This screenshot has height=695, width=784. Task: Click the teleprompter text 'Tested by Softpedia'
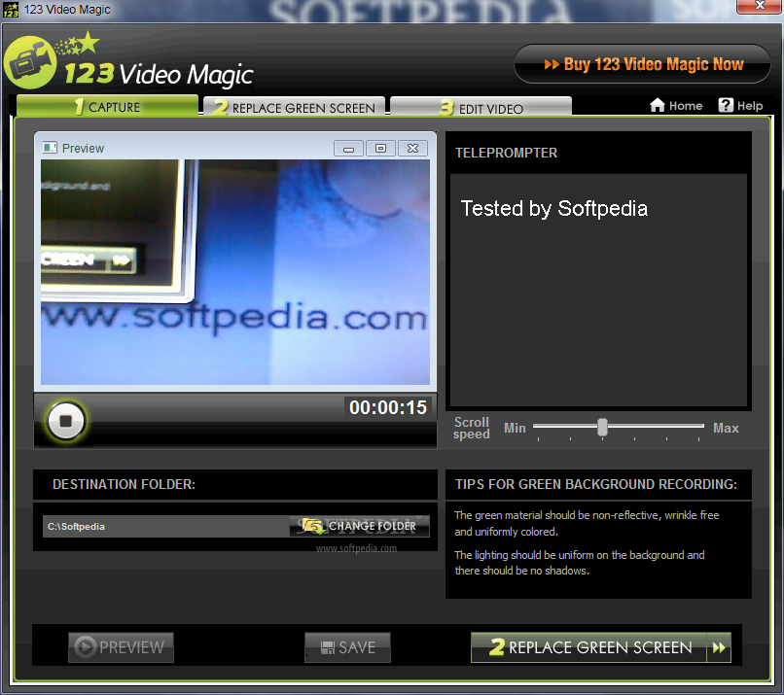pos(554,208)
